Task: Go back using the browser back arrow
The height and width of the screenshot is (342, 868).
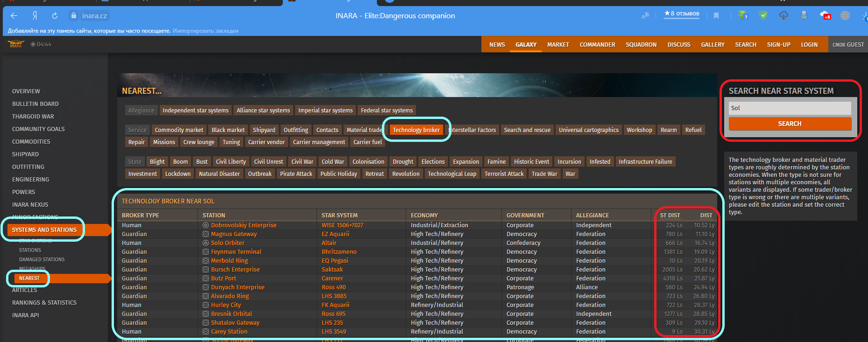Action: point(14,16)
